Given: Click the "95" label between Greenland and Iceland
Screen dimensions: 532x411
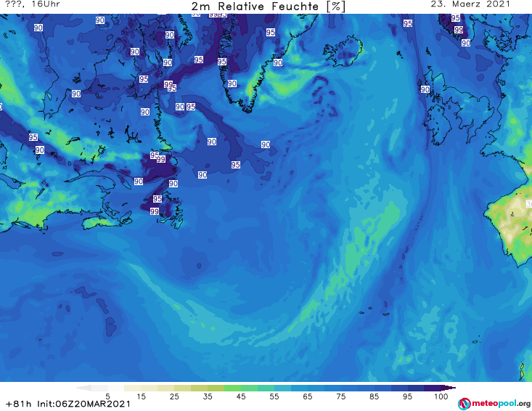Looking at the screenshot, I should pos(271,32).
